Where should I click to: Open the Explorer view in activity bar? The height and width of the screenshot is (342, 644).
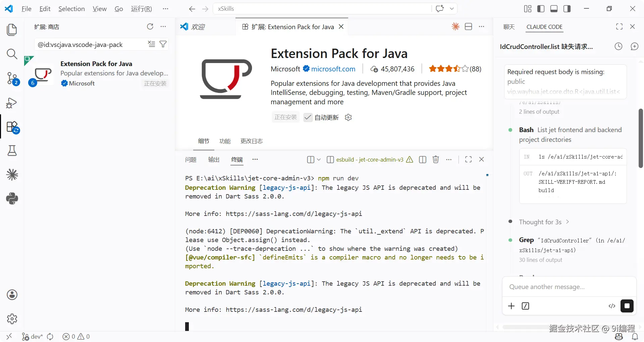[x=12, y=30]
